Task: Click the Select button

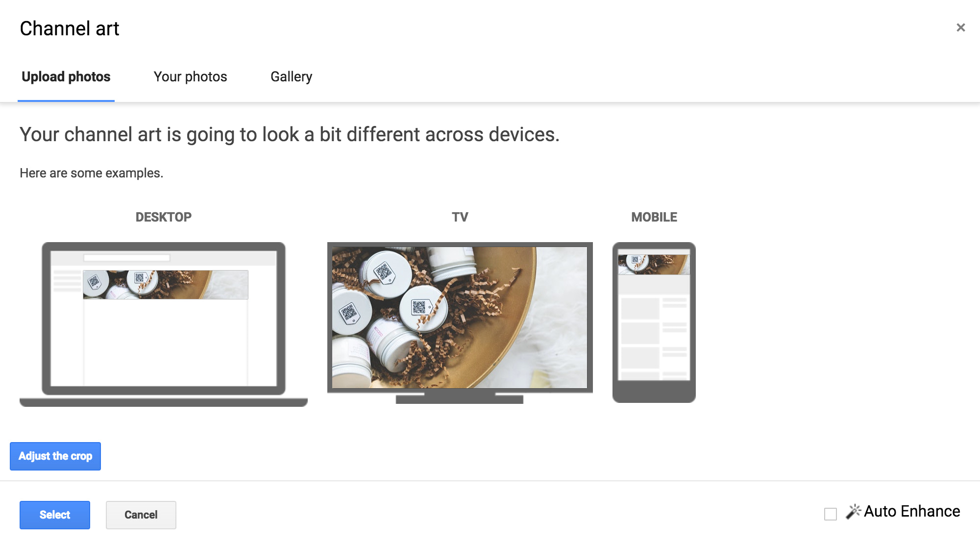Action: pos(55,515)
